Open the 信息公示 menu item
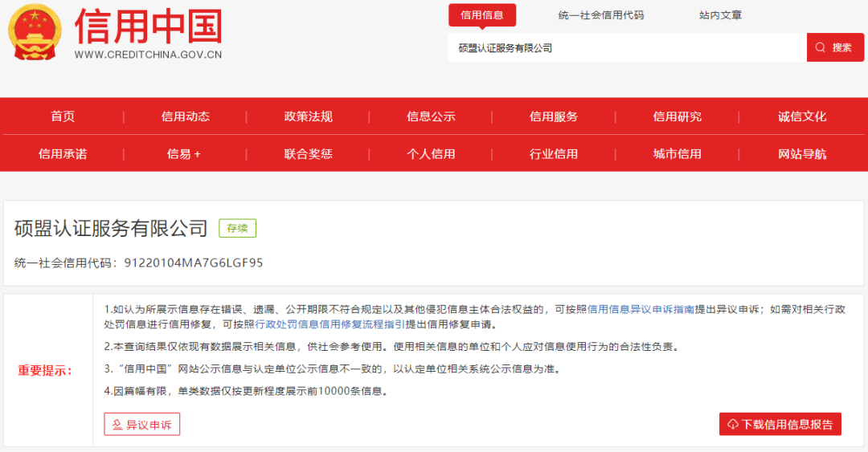The height and width of the screenshot is (452, 868). pos(431,116)
